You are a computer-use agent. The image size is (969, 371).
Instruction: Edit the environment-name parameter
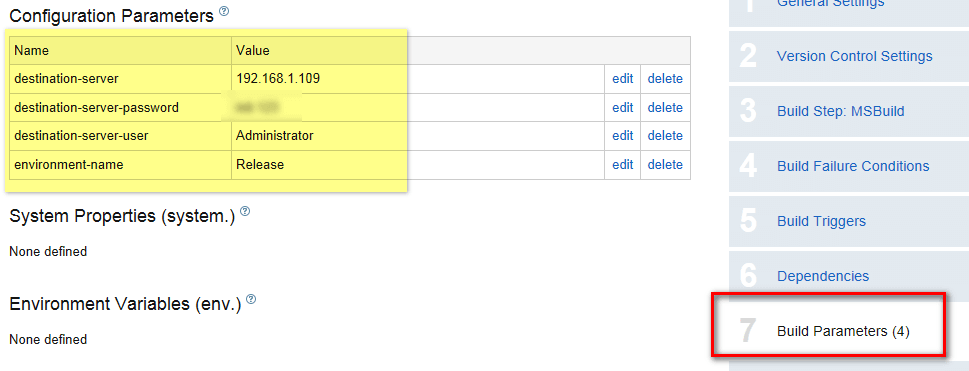click(x=623, y=164)
